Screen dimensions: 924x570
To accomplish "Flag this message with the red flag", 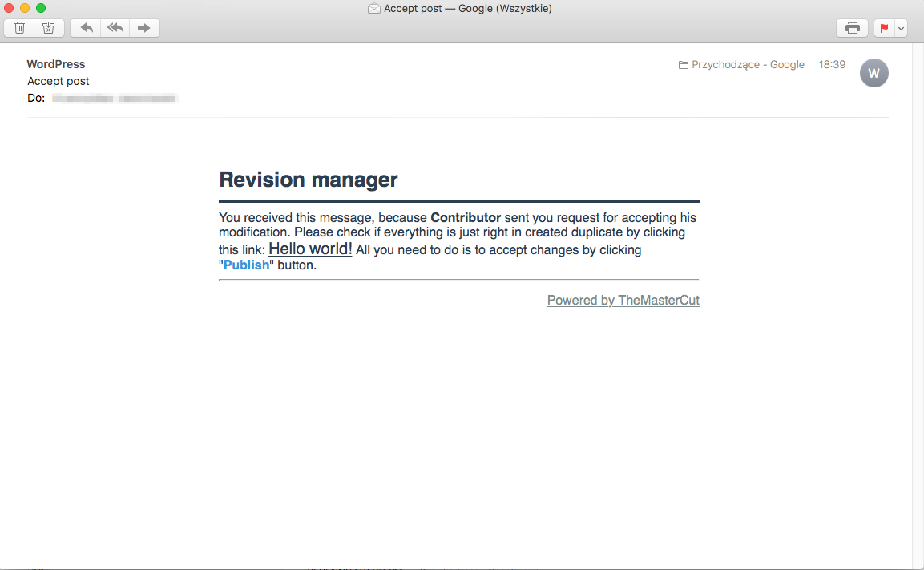I will (884, 28).
